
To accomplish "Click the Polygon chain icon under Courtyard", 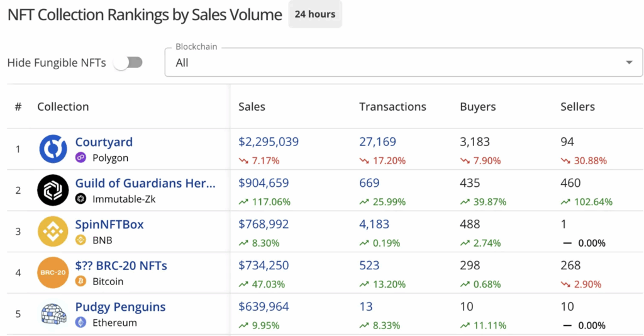I will (x=81, y=158).
